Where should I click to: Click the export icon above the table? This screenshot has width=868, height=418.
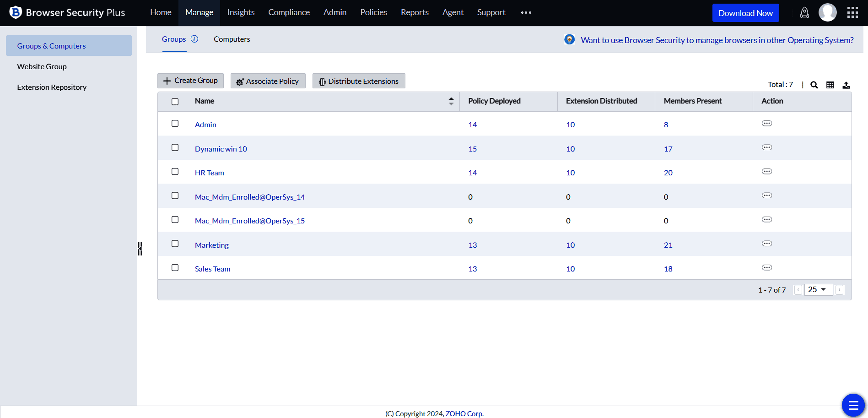click(x=846, y=85)
